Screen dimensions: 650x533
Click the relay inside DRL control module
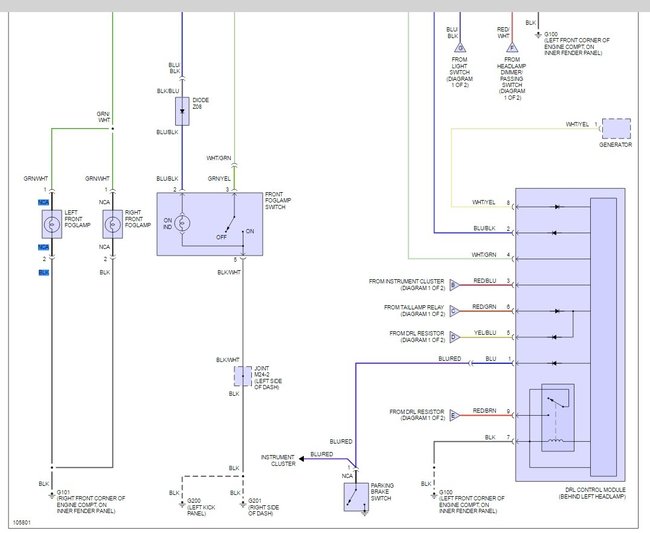pyautogui.click(x=558, y=418)
